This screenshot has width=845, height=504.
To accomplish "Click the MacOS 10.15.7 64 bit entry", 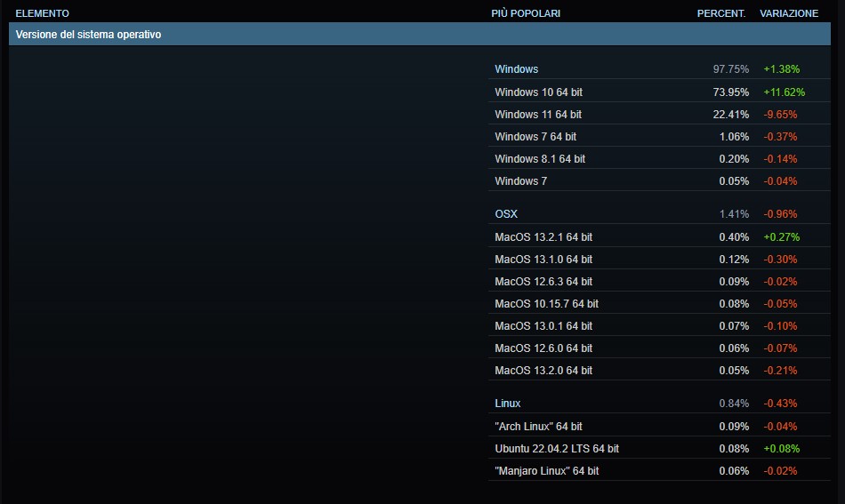I will point(546,304).
